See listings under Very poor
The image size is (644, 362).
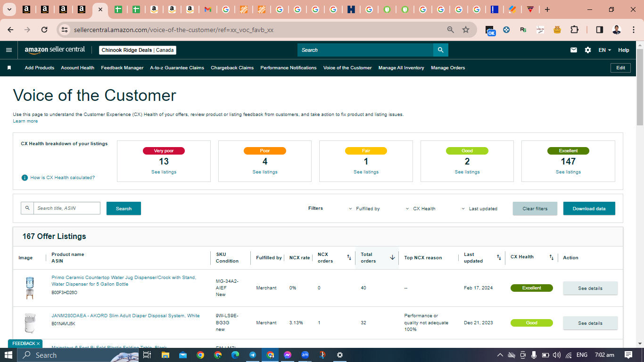(x=164, y=172)
